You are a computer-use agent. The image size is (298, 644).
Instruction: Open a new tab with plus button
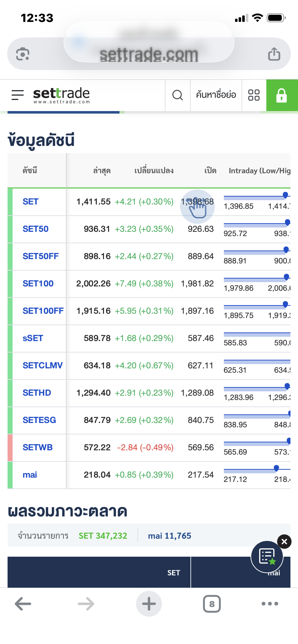coord(149,604)
